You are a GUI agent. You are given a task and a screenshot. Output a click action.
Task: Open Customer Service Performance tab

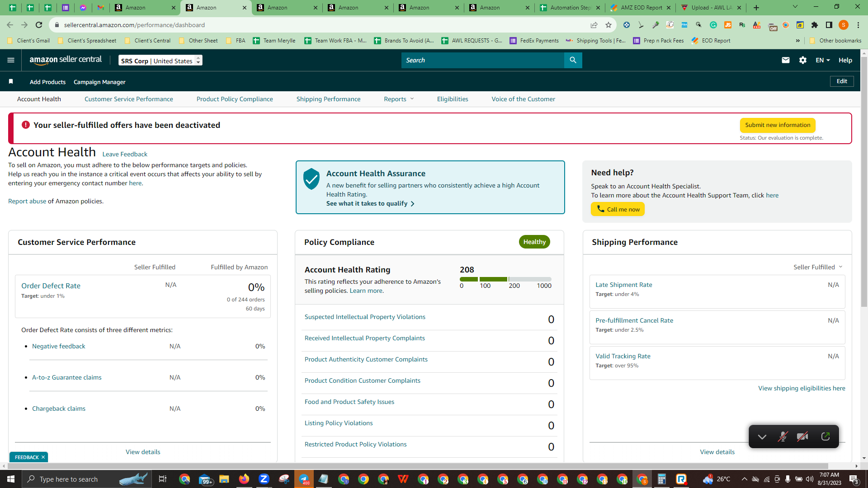[x=129, y=99]
